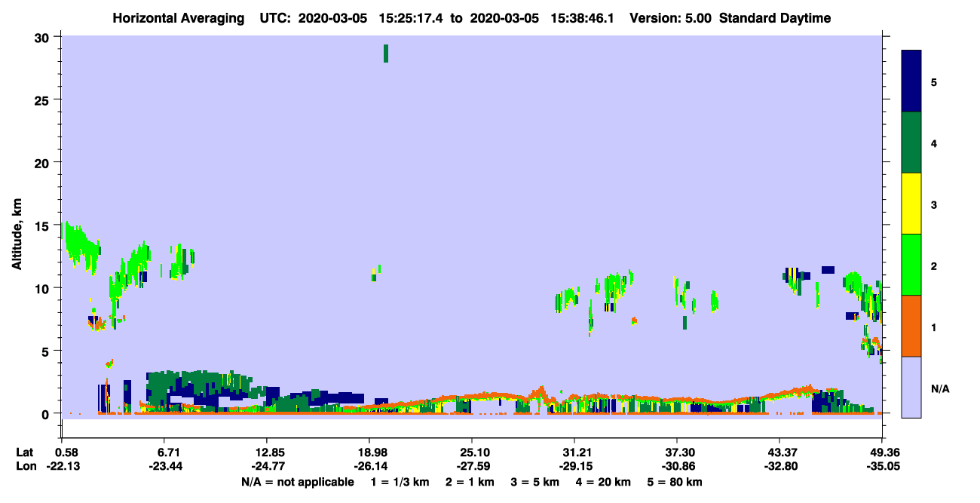980x503 pixels.
Task: Click the '1 = 1/3 km' legend text
Action: point(400,482)
